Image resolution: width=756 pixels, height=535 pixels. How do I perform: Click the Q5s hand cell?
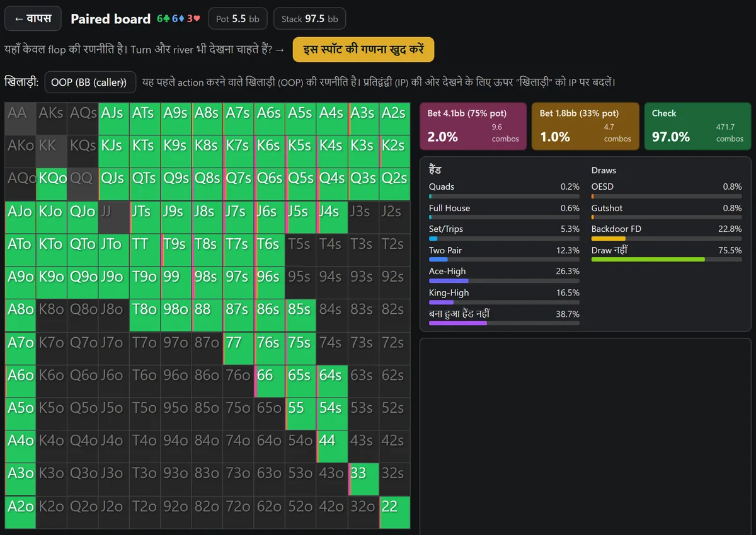[301, 184]
